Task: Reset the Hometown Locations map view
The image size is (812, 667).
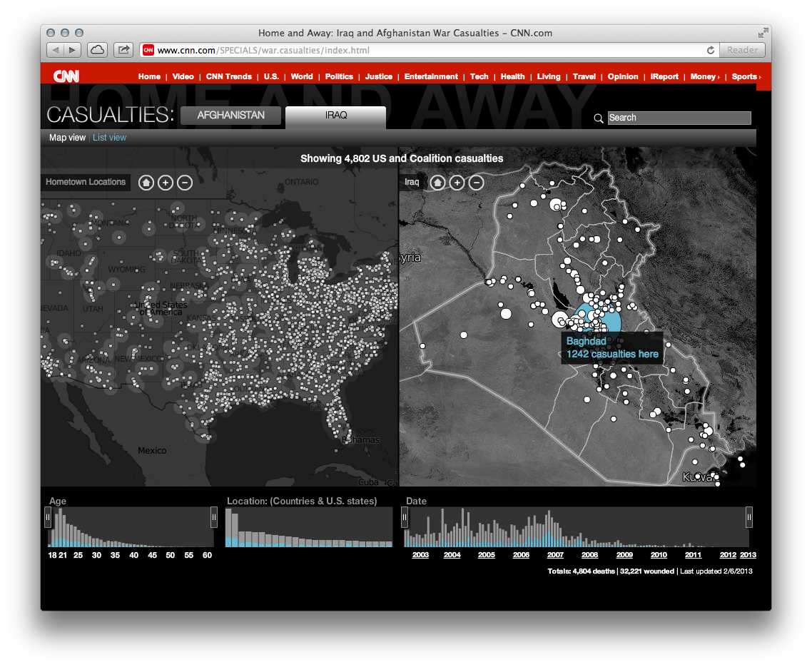Action: pyautogui.click(x=146, y=182)
